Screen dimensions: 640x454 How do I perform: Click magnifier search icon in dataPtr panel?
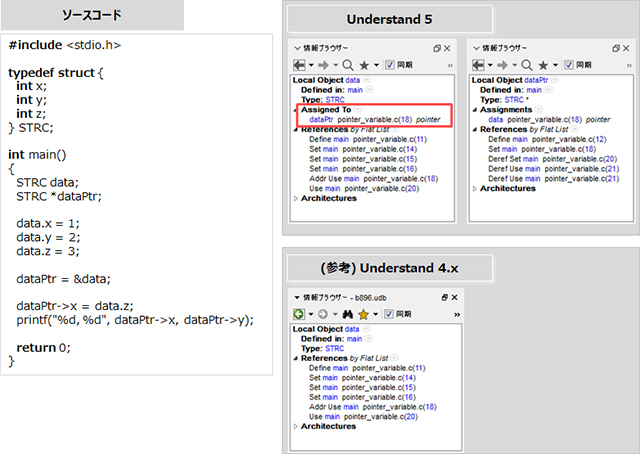(x=527, y=65)
